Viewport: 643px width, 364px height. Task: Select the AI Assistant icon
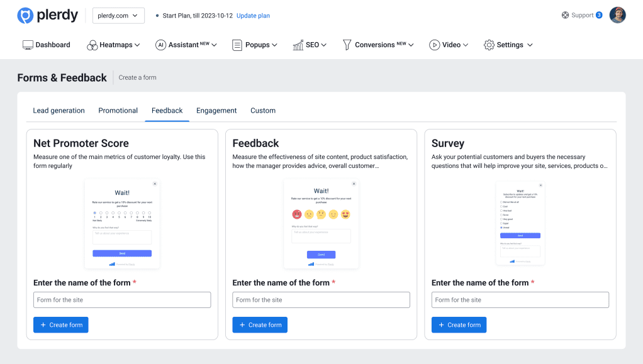tap(161, 45)
